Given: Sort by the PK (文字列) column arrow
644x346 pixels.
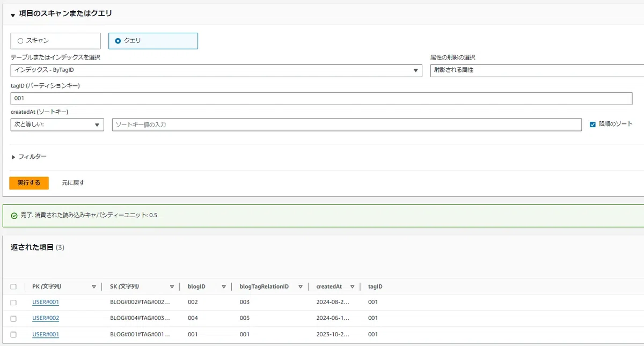Looking at the screenshot, I should click(x=94, y=287).
